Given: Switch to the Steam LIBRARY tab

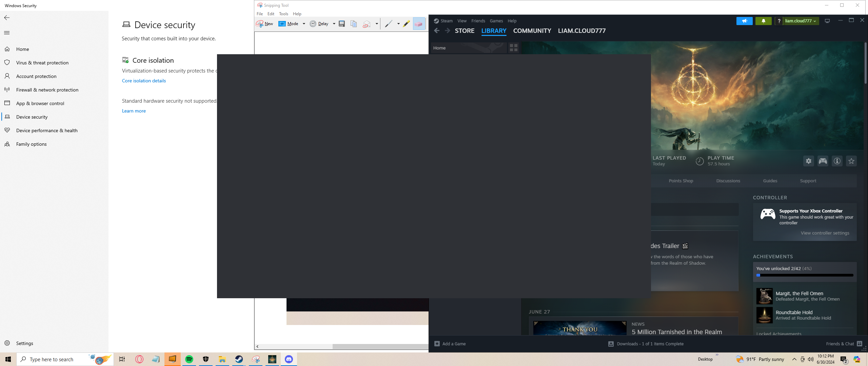Looking at the screenshot, I should click(x=494, y=31).
